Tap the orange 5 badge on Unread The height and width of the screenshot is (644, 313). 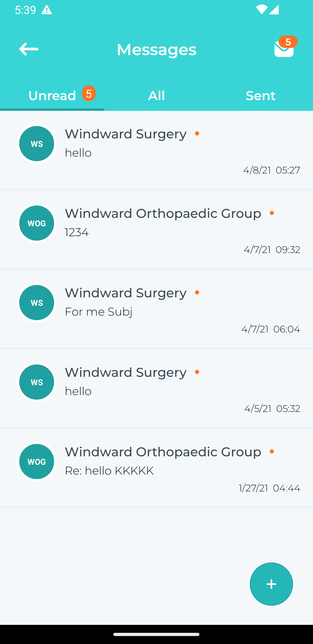[x=89, y=93]
